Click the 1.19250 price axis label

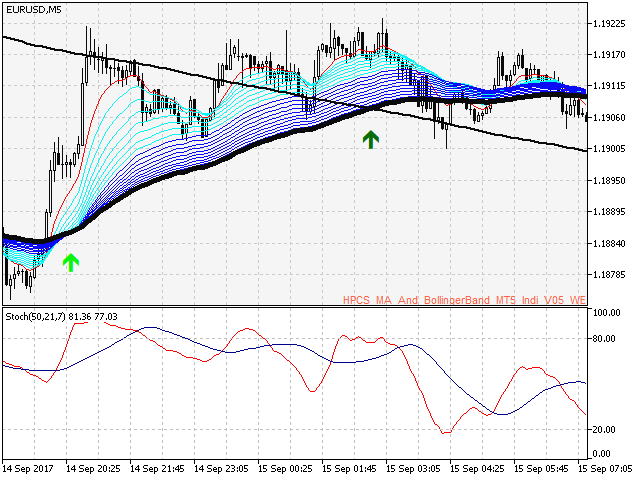tap(611, 23)
